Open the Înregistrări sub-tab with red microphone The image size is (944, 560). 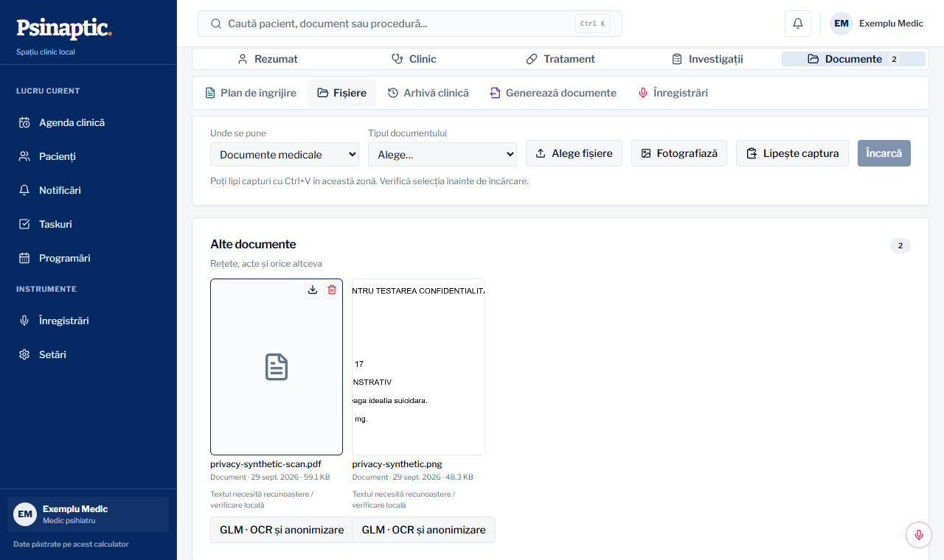[x=673, y=93]
